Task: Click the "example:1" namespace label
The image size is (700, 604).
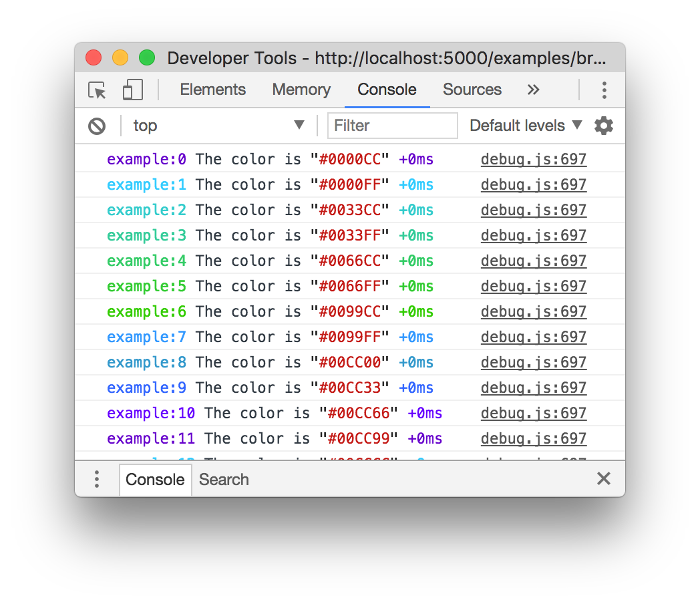Action: pos(146,185)
